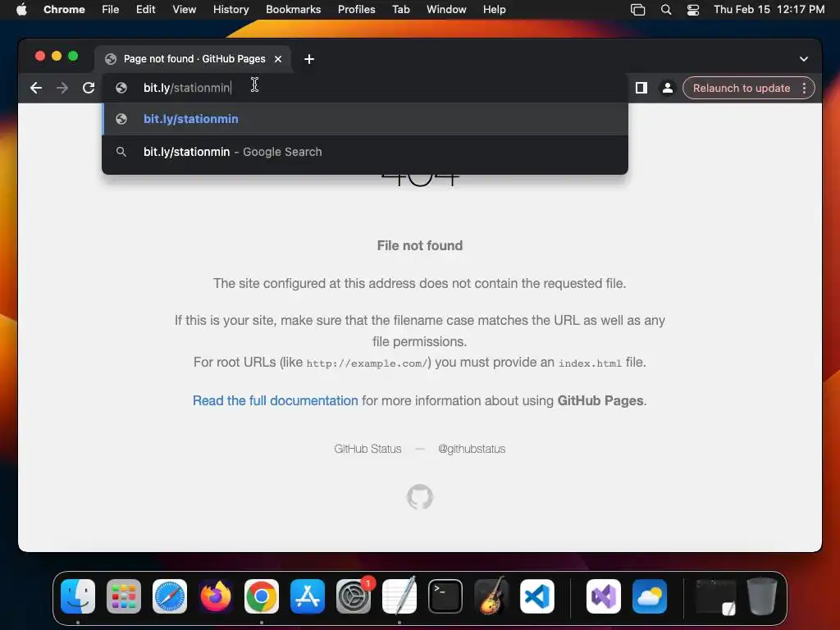
Task: Launch Safari from the Dock
Action: pyautogui.click(x=170, y=596)
